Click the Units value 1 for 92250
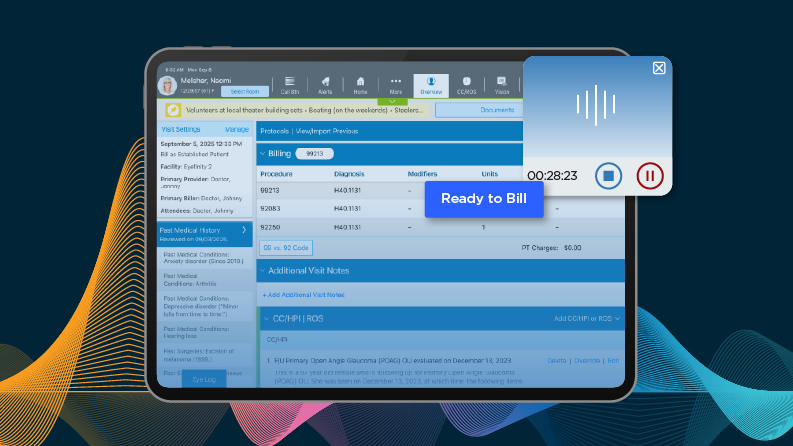 click(483, 227)
